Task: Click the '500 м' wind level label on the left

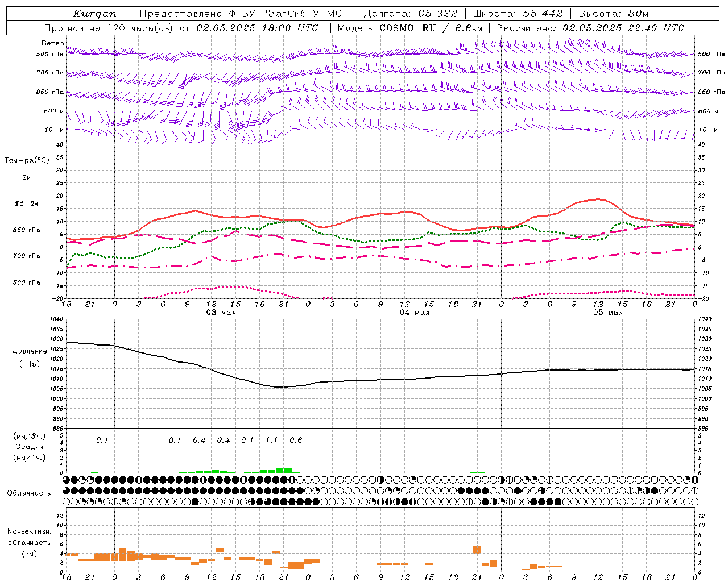Action: 54,111
